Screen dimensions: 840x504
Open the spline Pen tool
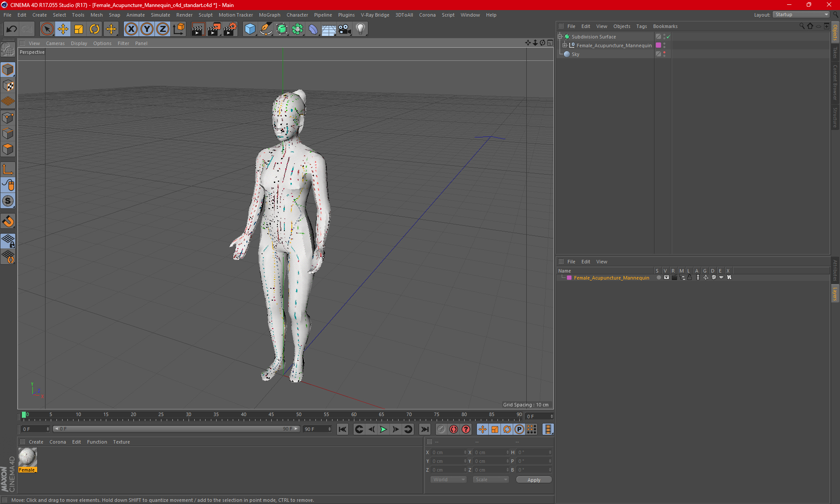tap(266, 29)
